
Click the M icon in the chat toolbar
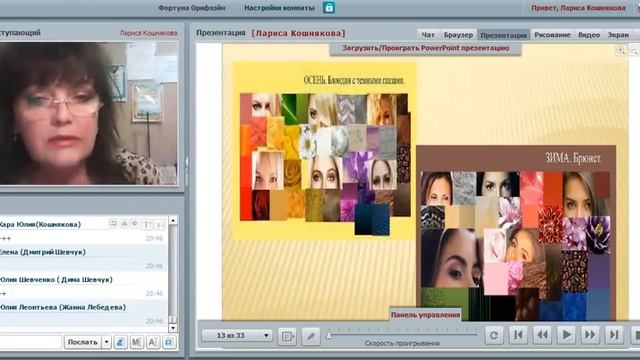pyautogui.click(x=136, y=342)
